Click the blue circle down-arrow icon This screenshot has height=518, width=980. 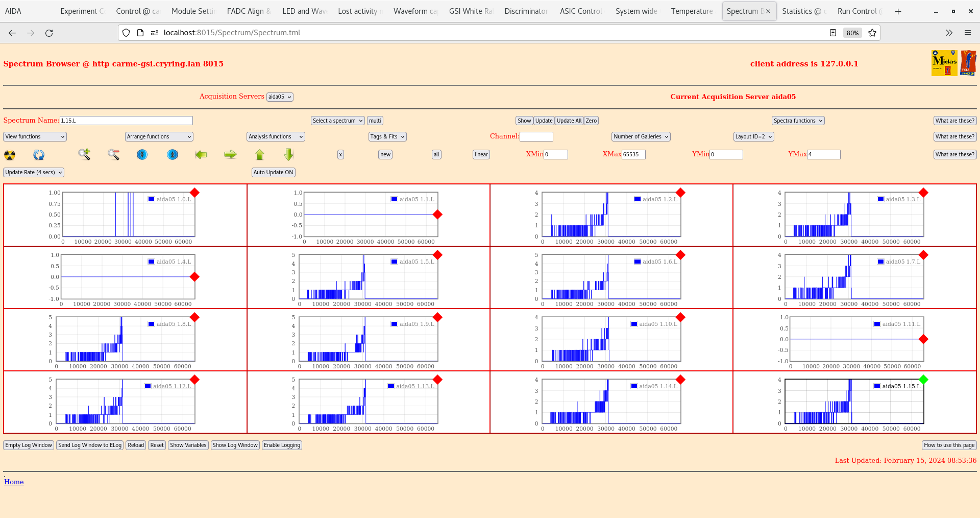(x=142, y=154)
